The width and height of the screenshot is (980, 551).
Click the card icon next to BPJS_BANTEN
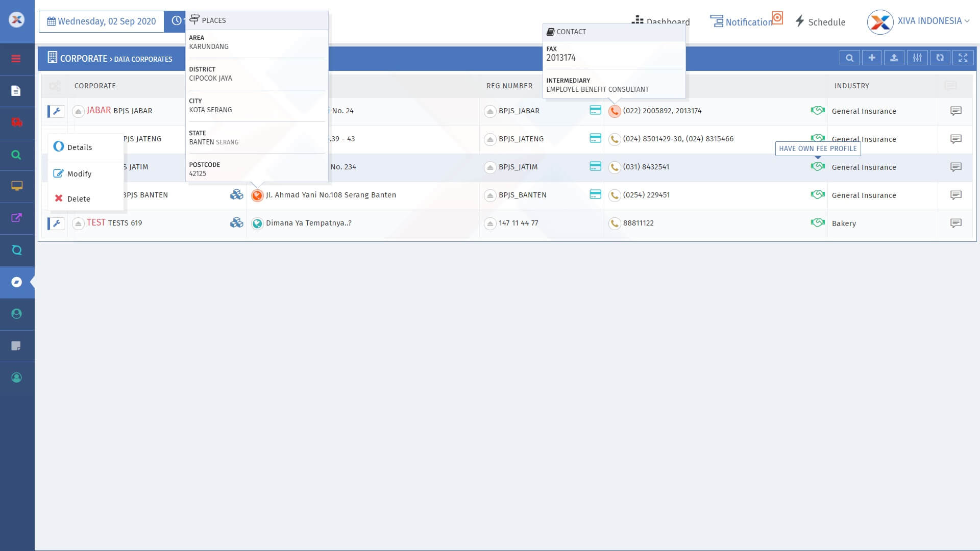pyautogui.click(x=595, y=194)
